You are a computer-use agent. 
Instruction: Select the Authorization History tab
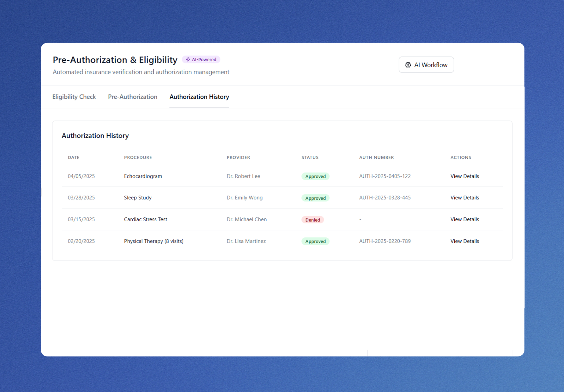199,97
